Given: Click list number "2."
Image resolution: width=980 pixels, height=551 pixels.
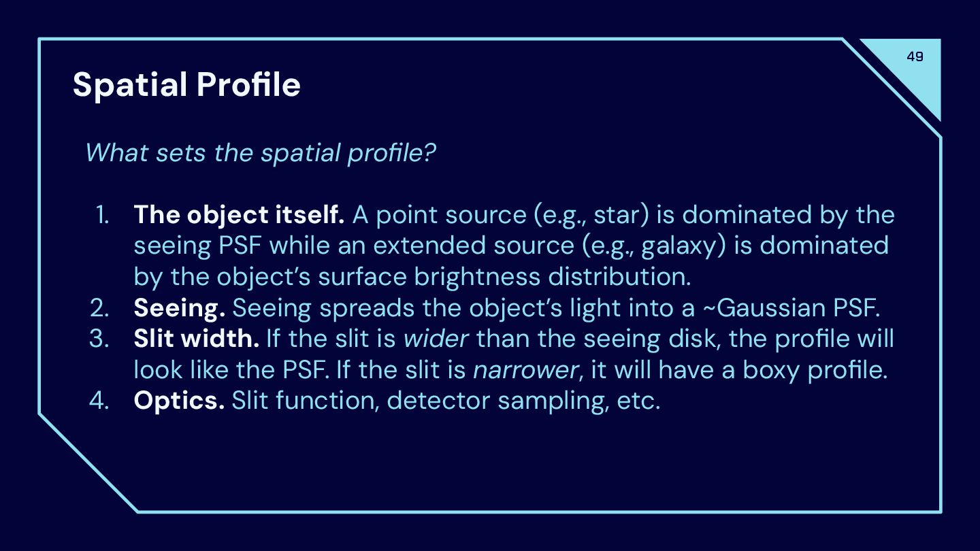Looking at the screenshot, I should tap(99, 308).
